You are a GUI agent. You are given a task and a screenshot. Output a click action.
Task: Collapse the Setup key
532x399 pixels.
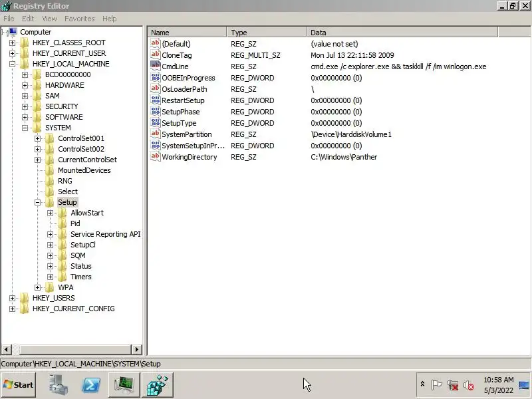point(37,202)
